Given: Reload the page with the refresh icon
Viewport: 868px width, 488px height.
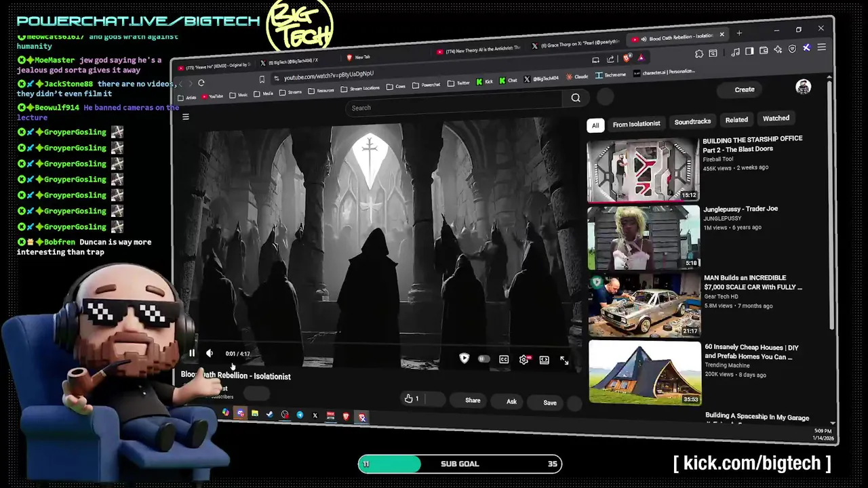Looking at the screenshot, I should (201, 83).
